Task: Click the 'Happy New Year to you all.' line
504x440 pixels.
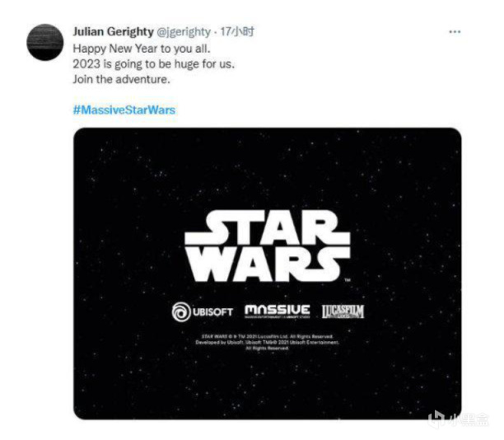Action: pos(142,49)
